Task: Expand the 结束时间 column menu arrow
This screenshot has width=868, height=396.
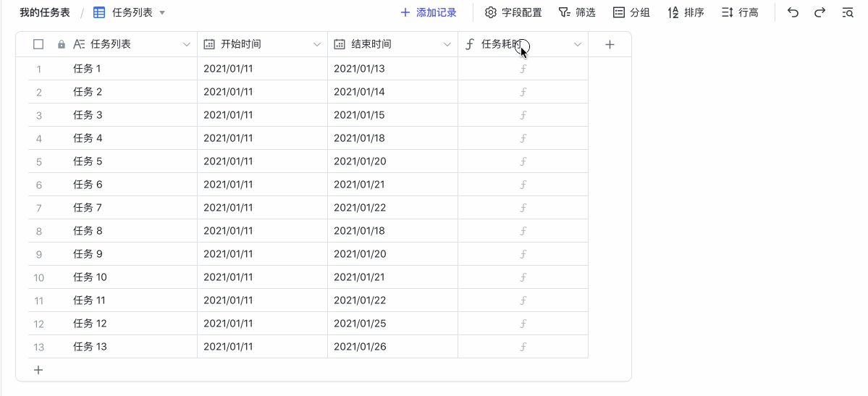Action: 447,44
